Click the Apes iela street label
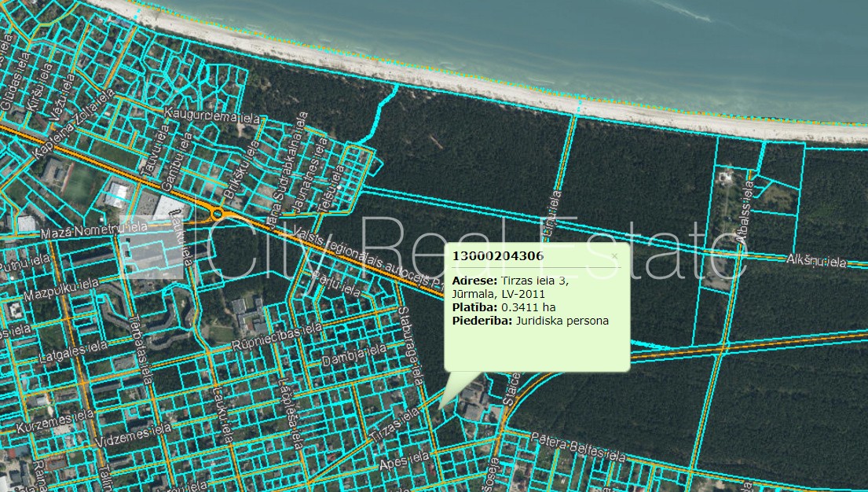The image size is (868, 492). pos(402,464)
